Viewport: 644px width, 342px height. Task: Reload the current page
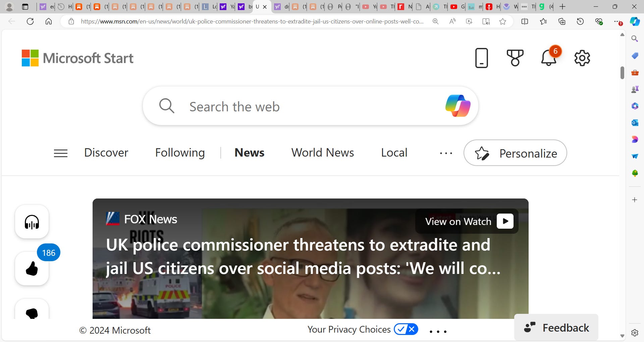(x=30, y=21)
